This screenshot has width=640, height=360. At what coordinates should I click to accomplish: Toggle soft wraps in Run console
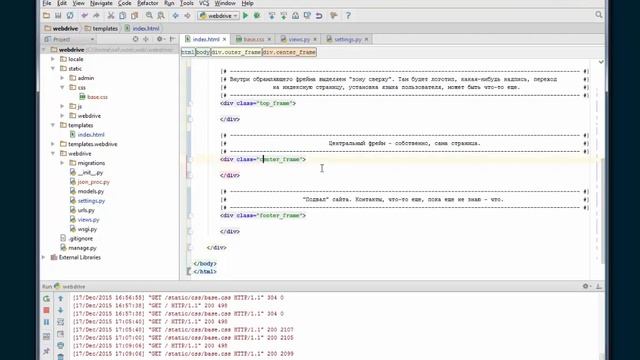point(60,322)
